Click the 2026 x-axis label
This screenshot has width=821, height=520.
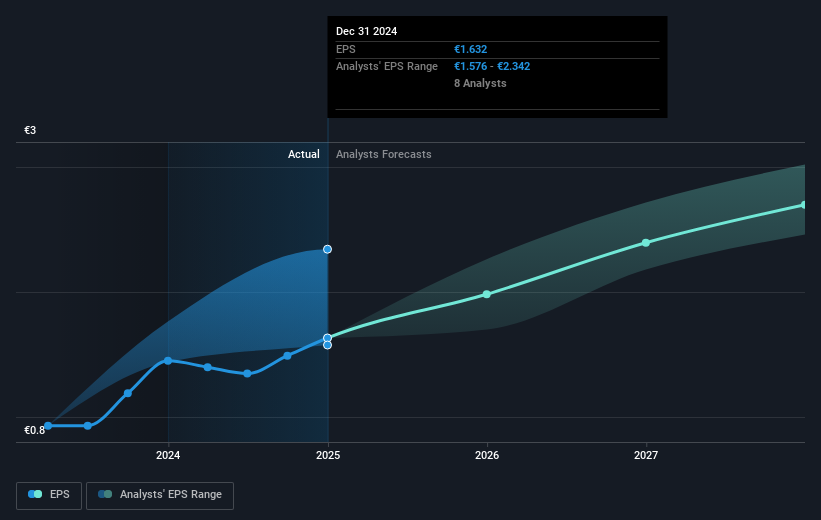click(x=487, y=456)
